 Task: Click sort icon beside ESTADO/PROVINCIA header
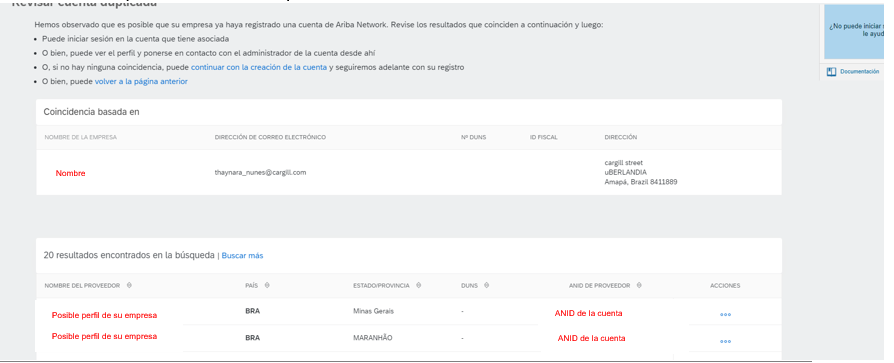click(x=419, y=285)
